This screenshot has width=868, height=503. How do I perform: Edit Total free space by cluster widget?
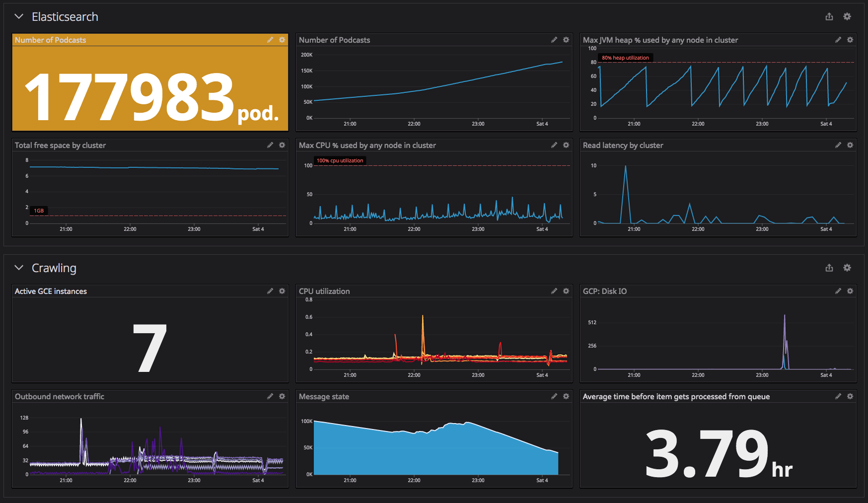click(270, 145)
